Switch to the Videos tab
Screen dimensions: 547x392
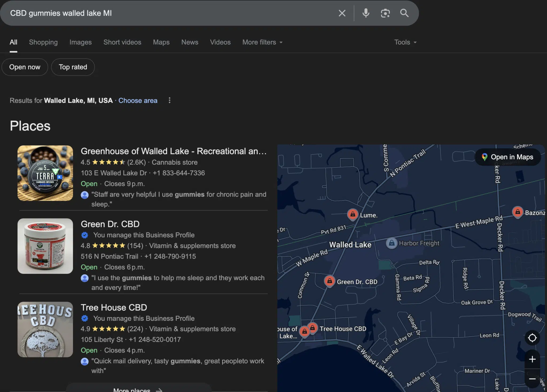tap(220, 42)
